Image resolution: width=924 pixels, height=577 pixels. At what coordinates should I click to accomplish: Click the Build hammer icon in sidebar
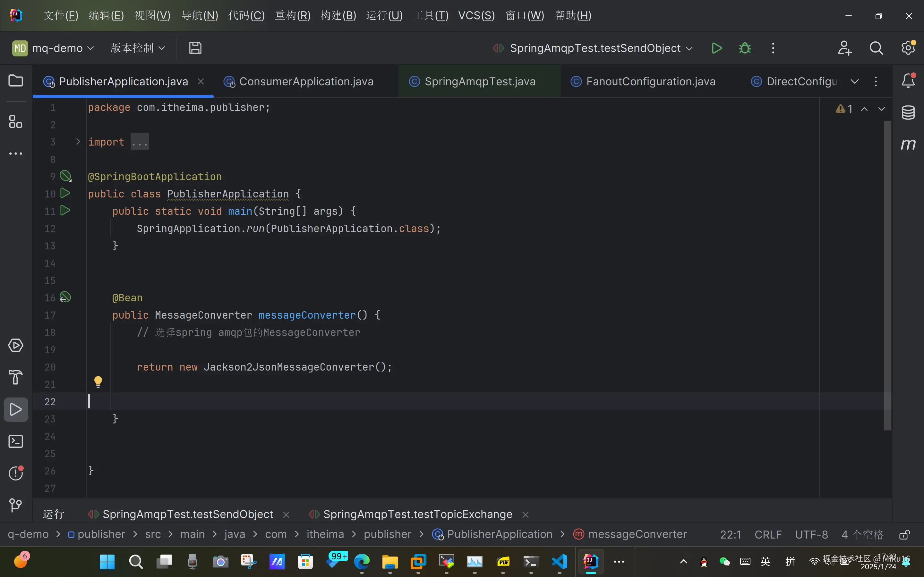tap(16, 377)
